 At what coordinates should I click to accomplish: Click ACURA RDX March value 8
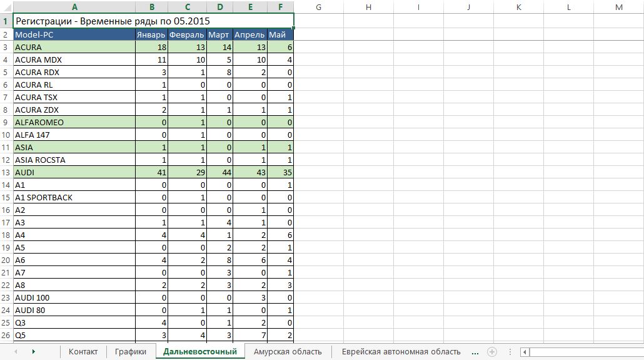click(x=219, y=73)
